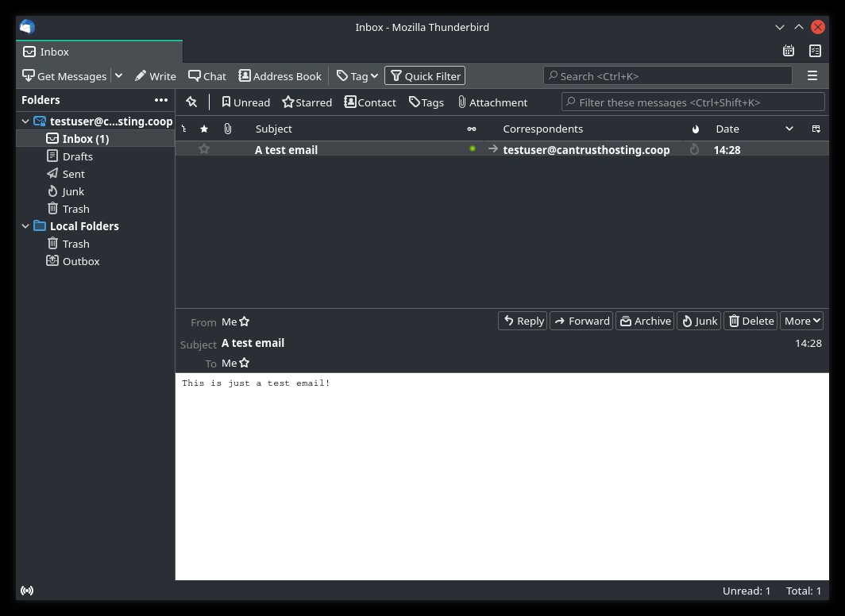
Task: Click the Folders pane header label
Action: click(41, 100)
